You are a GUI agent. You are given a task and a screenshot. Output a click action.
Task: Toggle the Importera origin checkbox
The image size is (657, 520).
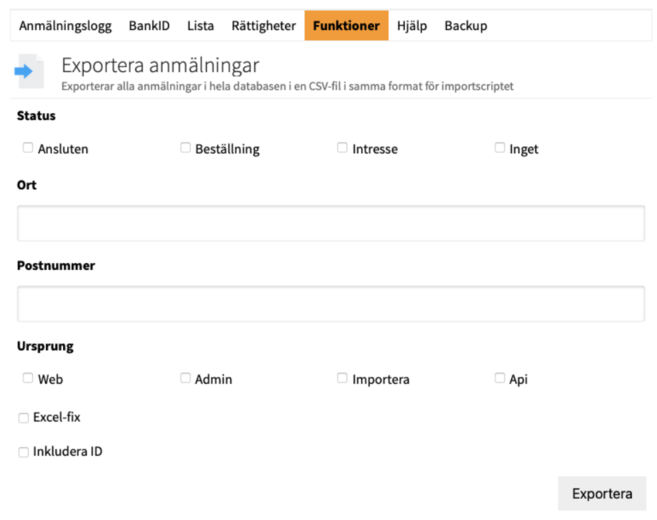pos(342,378)
